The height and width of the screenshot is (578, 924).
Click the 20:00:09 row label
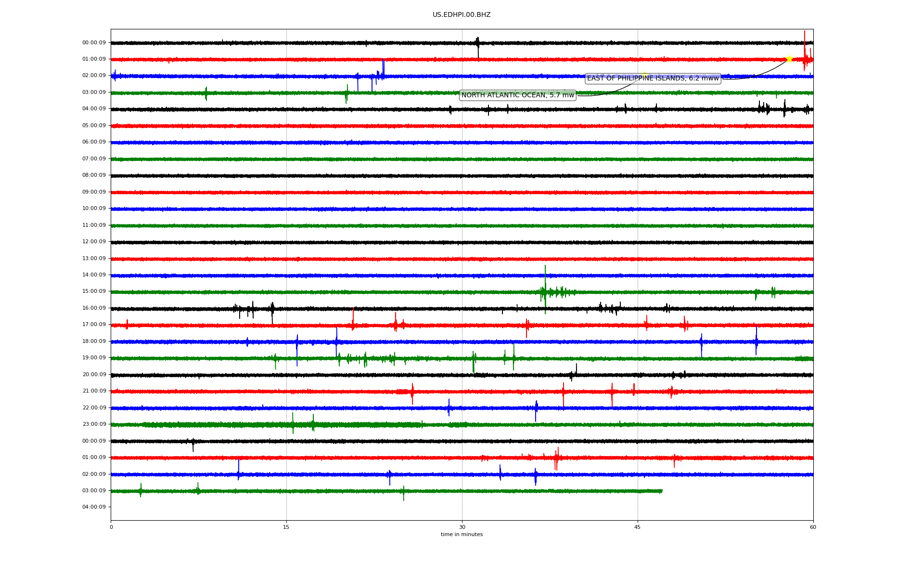[x=94, y=375]
